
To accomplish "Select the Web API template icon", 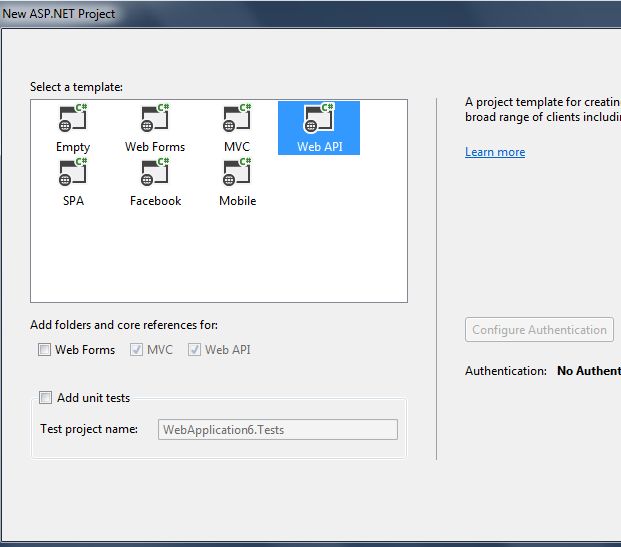I will tap(319, 118).
